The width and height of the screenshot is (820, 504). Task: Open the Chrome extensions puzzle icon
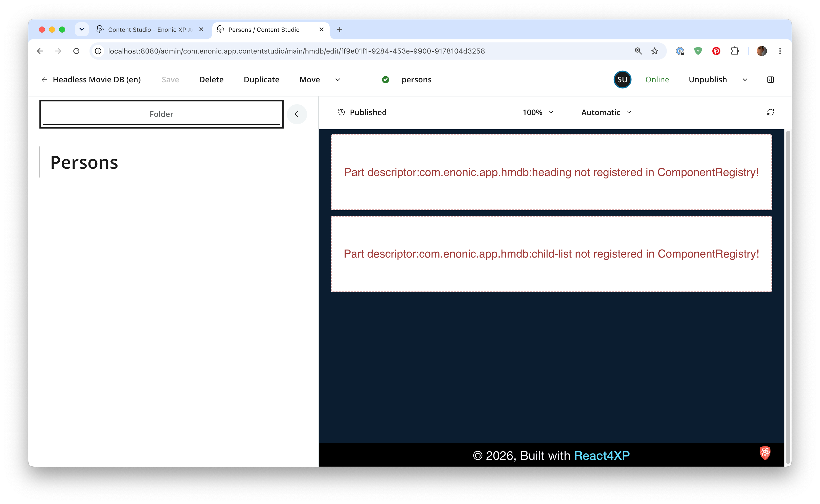click(x=734, y=51)
